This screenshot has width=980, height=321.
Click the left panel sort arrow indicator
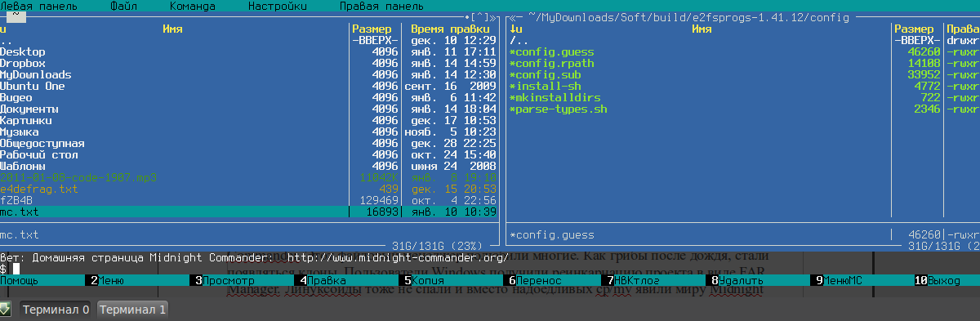coord(2,29)
